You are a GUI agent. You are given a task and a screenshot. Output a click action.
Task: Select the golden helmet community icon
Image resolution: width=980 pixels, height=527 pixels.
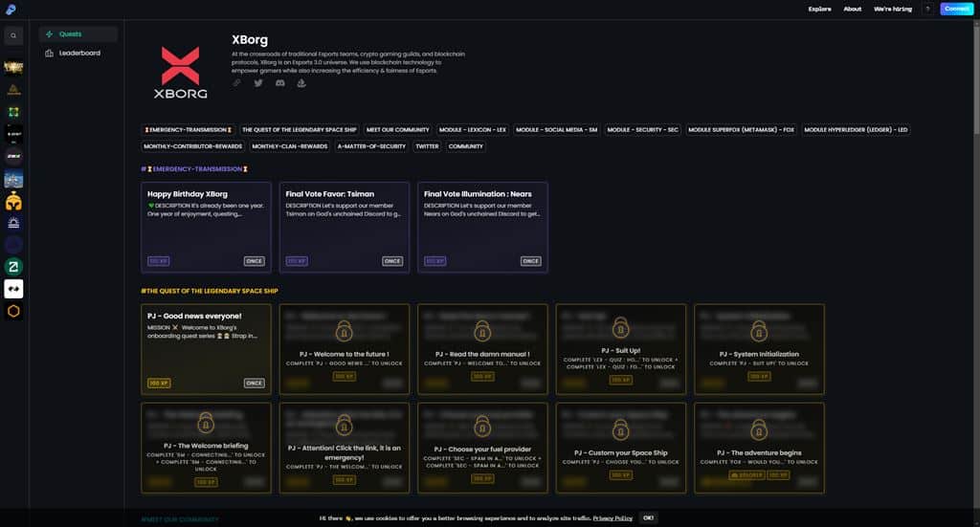[13, 201]
